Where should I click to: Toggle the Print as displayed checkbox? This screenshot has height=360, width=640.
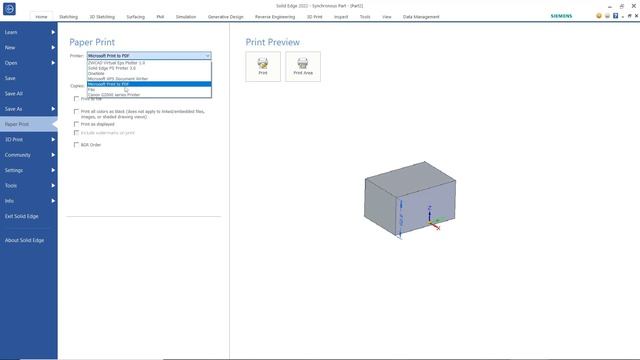76,124
